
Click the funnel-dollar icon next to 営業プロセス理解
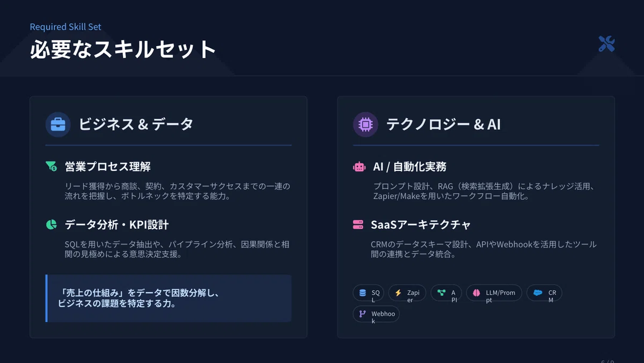tap(52, 166)
